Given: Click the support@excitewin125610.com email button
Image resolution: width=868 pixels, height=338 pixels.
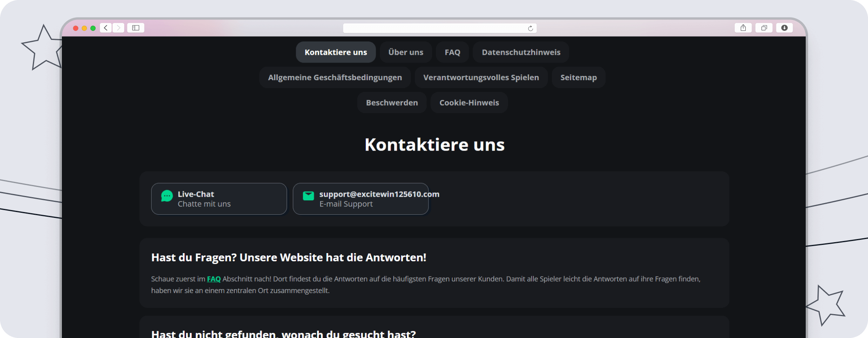Looking at the screenshot, I should [x=360, y=199].
